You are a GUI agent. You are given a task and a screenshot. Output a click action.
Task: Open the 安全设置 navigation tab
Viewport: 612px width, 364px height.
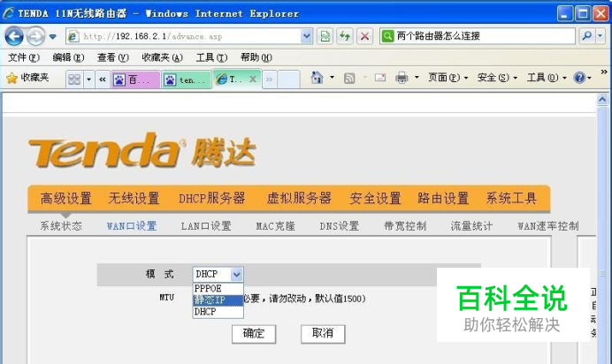click(x=376, y=199)
